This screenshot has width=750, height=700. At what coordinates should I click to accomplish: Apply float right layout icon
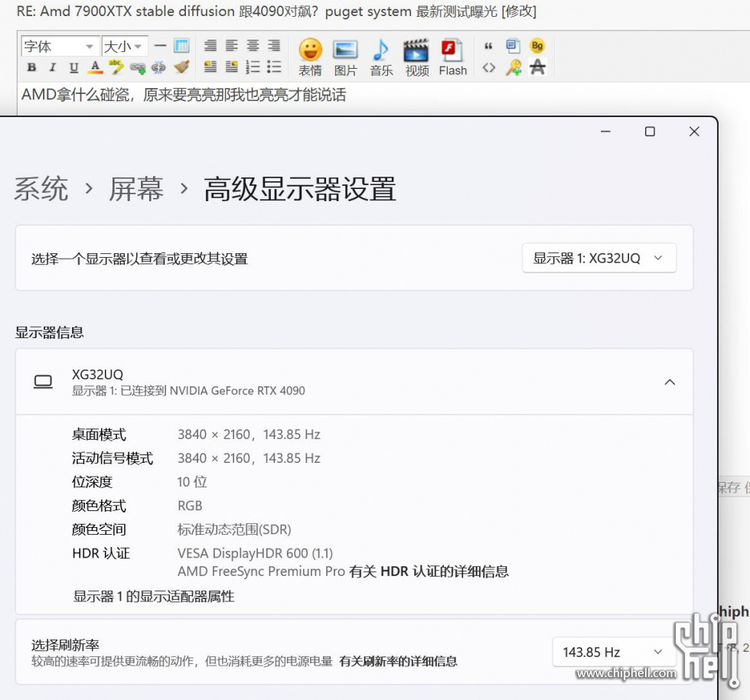point(231,67)
